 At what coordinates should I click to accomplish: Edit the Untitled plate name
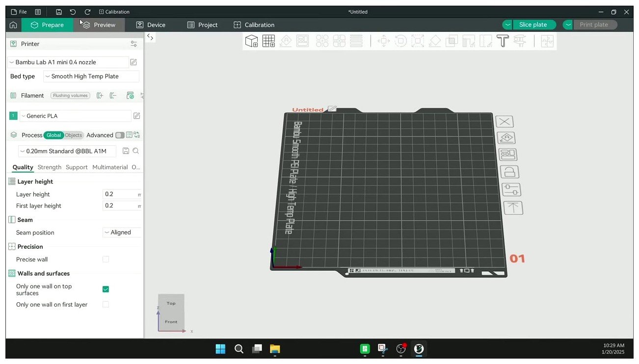coord(332,108)
